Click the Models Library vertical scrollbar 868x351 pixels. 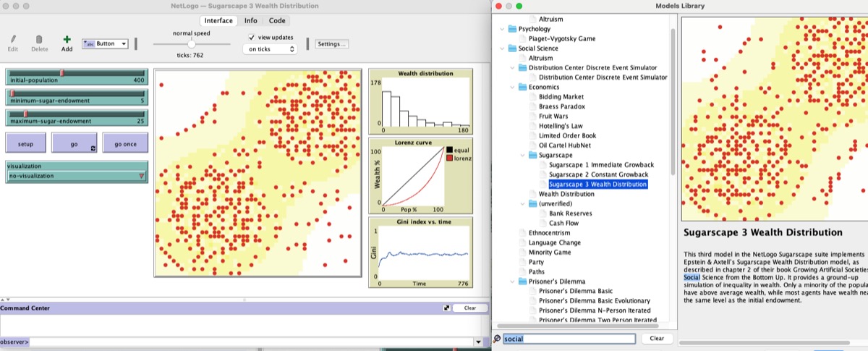pos(673,101)
